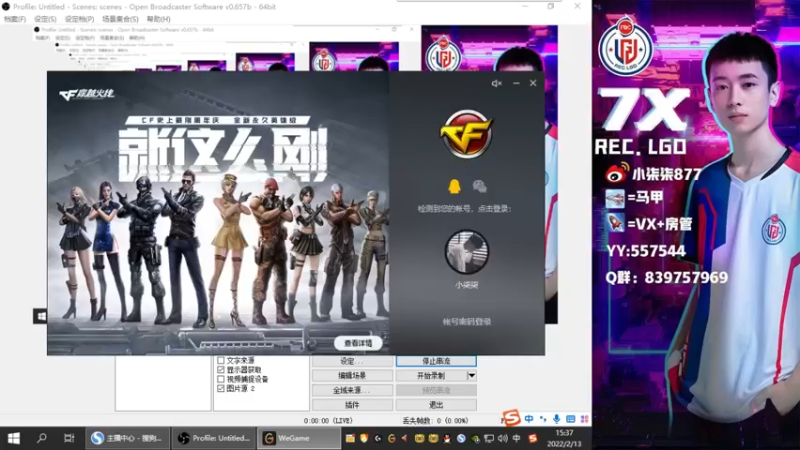The image size is (800, 450).
Task: Click the 丢失帧数 dropped frames status text
Action: (435, 420)
